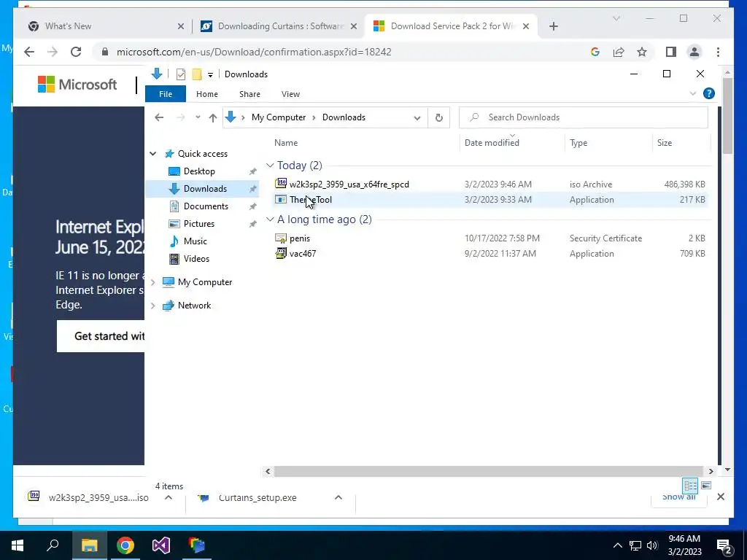
Task: Open the Home ribbon tab
Action: point(206,94)
